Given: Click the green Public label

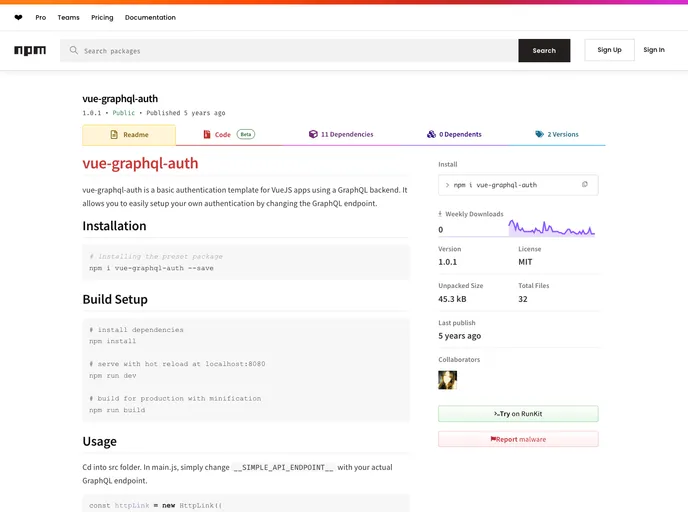Looking at the screenshot, I should pos(124,113).
